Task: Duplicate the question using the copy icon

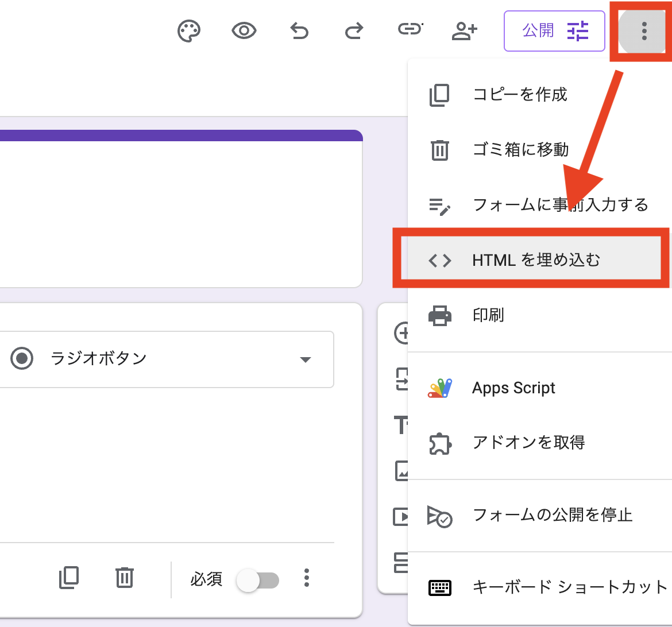Action: point(69,578)
